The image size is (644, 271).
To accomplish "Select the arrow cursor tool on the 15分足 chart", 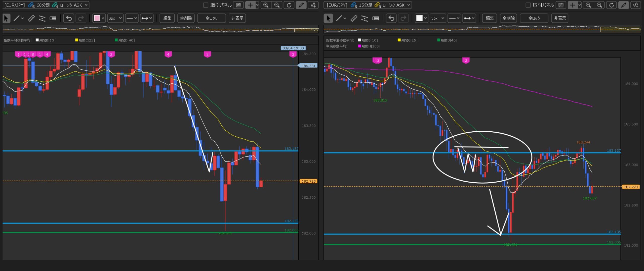I will 328,18.
